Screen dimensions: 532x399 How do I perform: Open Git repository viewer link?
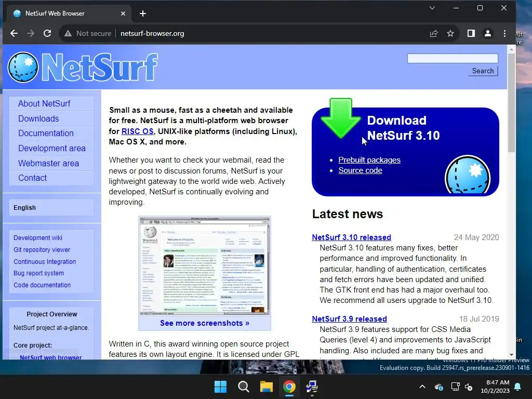42,250
